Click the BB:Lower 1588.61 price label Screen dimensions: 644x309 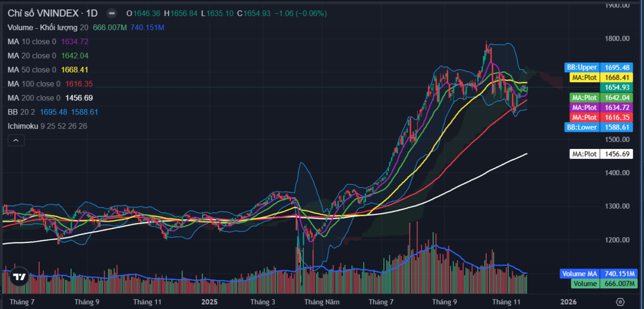click(599, 127)
